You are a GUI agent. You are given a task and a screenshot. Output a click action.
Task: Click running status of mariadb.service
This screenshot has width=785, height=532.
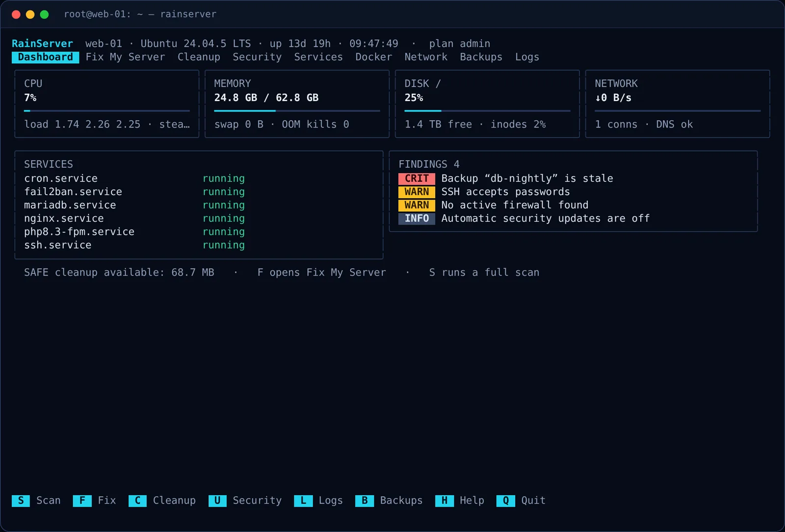[224, 205]
